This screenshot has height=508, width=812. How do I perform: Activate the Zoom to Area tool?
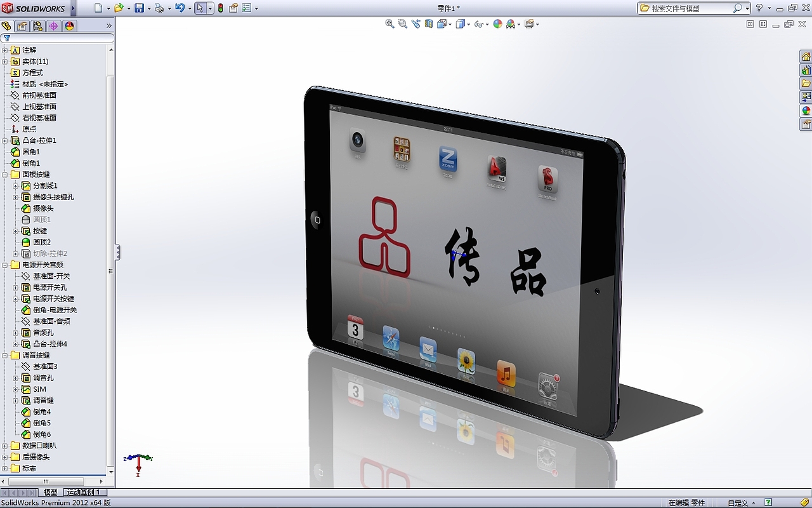coord(402,23)
